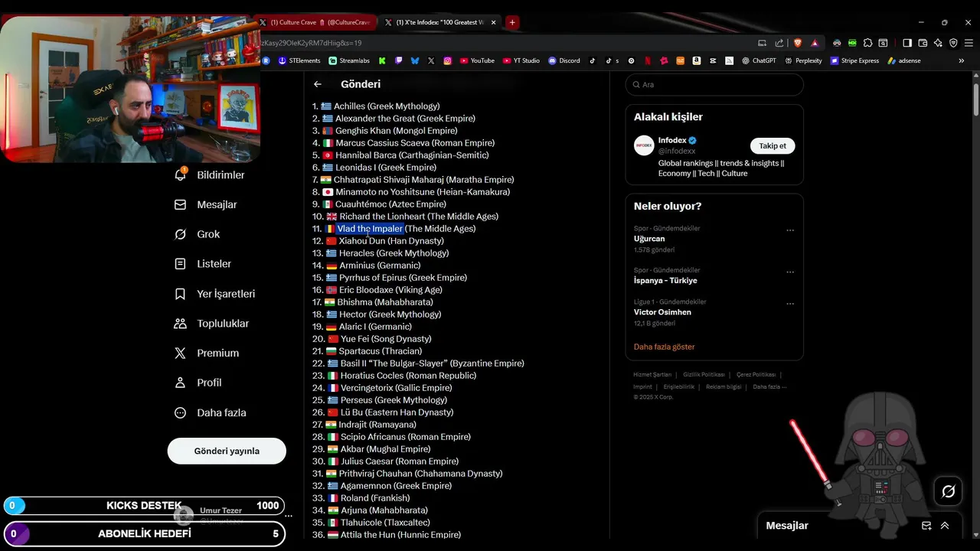
Task: Open the Mesajlar envelope icon in sidebar
Action: [x=181, y=204]
